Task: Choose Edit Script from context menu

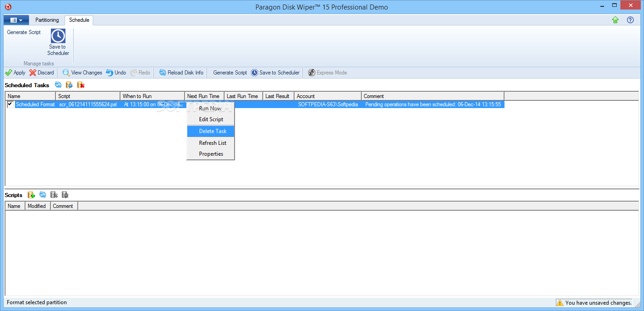Action: click(210, 119)
